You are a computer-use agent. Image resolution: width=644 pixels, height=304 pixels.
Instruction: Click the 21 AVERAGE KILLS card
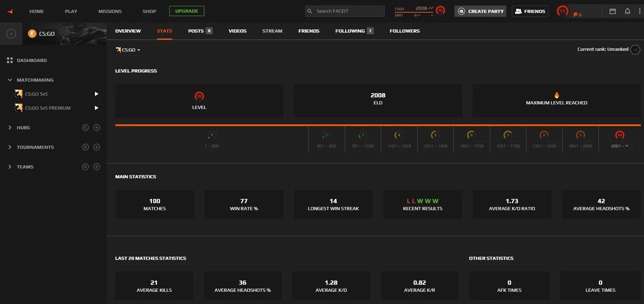tap(154, 286)
